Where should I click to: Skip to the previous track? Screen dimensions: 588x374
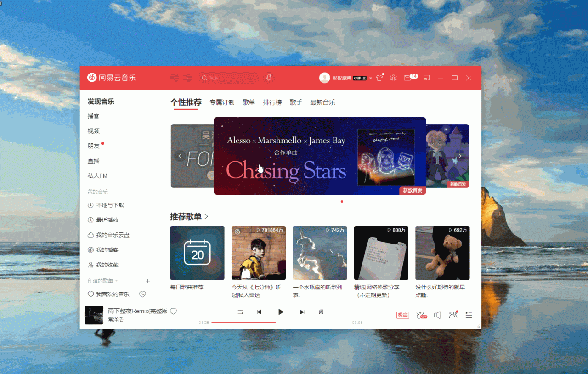[259, 312]
